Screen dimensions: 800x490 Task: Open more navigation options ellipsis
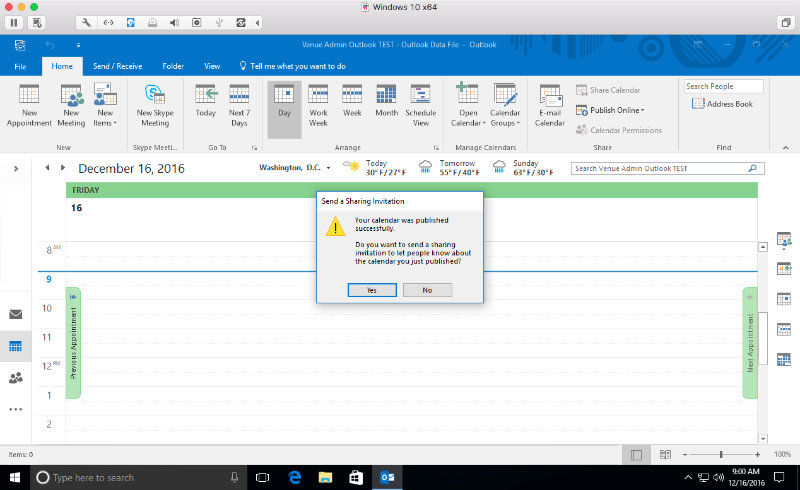16,409
